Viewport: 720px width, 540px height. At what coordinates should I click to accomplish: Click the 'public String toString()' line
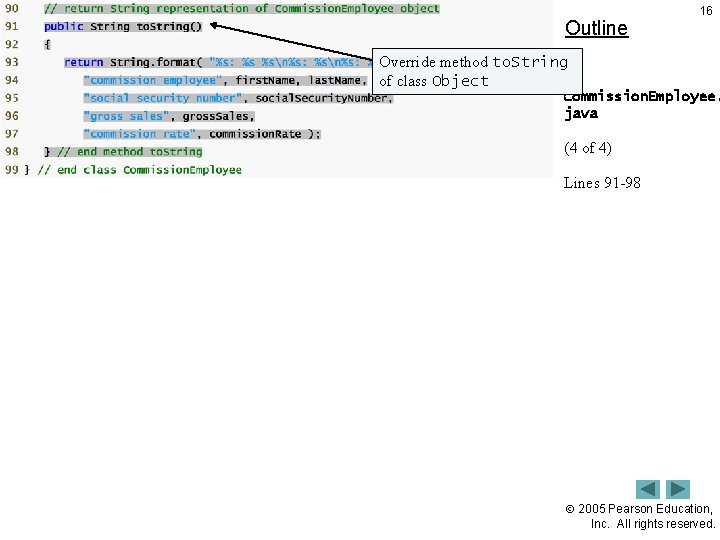pyautogui.click(x=123, y=27)
